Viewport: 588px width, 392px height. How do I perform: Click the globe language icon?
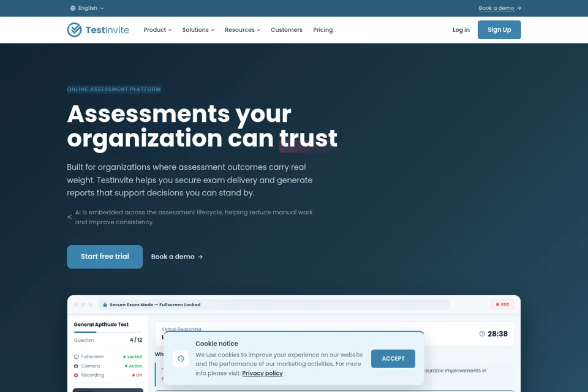coord(73,8)
